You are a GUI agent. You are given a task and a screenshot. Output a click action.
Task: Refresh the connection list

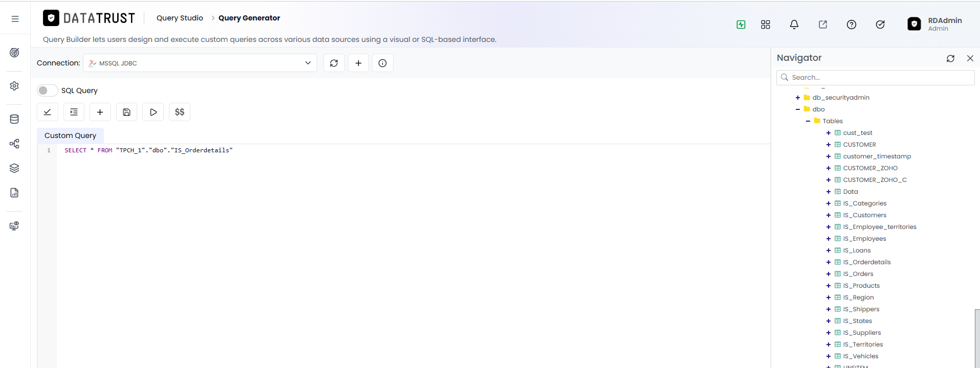click(334, 63)
